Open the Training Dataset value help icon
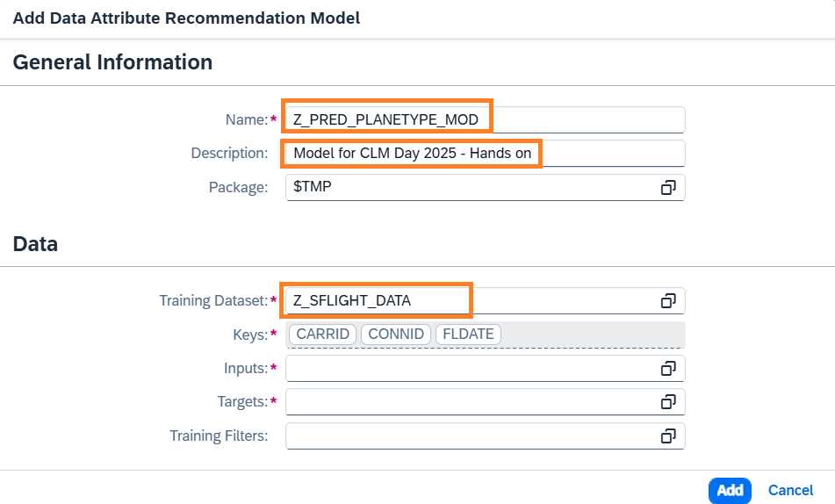The height and width of the screenshot is (504, 835). pyautogui.click(x=668, y=300)
